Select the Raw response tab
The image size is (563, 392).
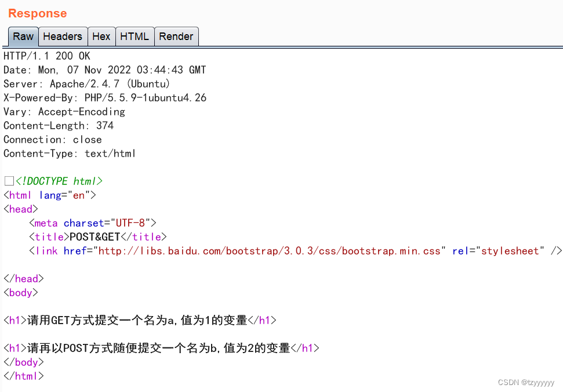pyautogui.click(x=23, y=36)
